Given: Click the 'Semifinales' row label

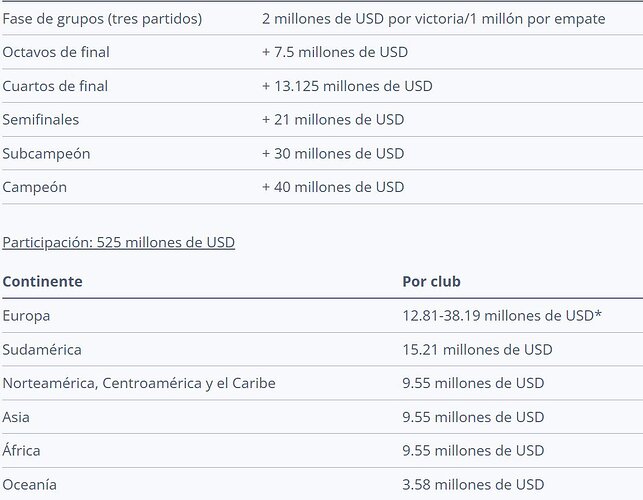Looking at the screenshot, I should click(x=41, y=120).
